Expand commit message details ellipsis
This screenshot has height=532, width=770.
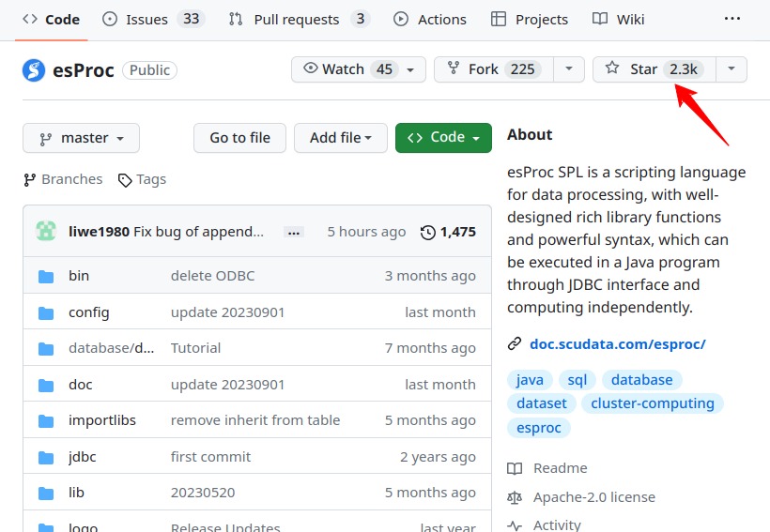tap(294, 232)
